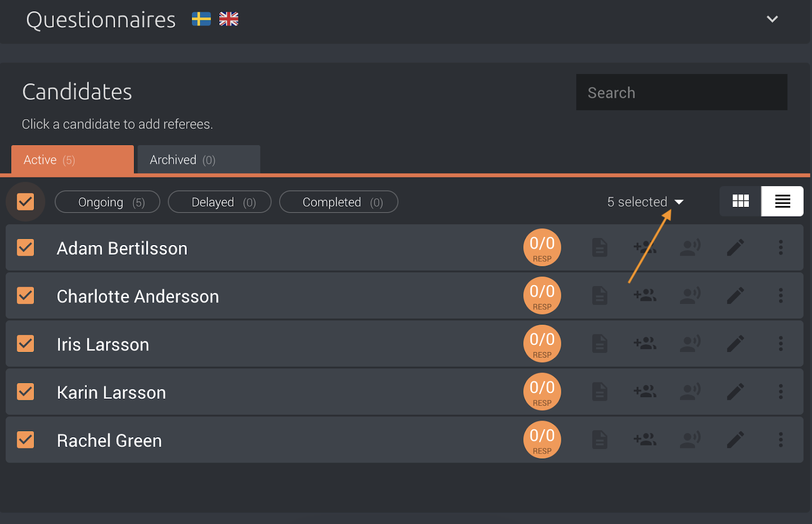This screenshot has height=524, width=812.
Task: Expand the Questionnaires section chevron
Action: coord(772,19)
